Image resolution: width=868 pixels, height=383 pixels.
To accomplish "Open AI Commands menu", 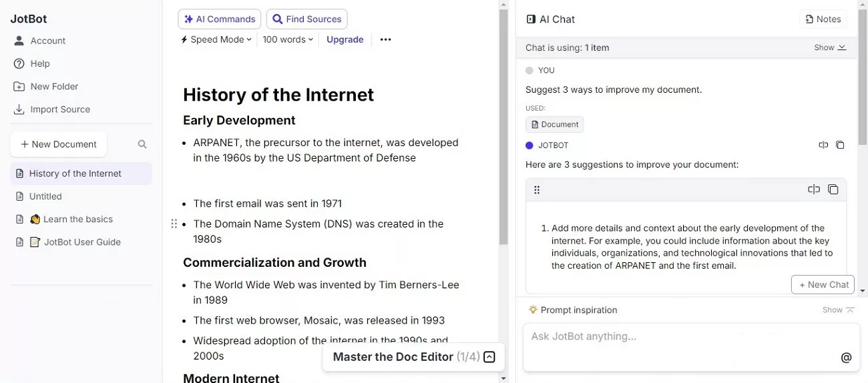I will [x=218, y=19].
